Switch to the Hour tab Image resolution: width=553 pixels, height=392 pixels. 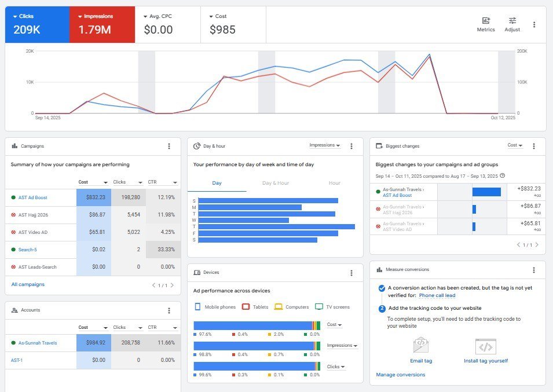point(334,183)
